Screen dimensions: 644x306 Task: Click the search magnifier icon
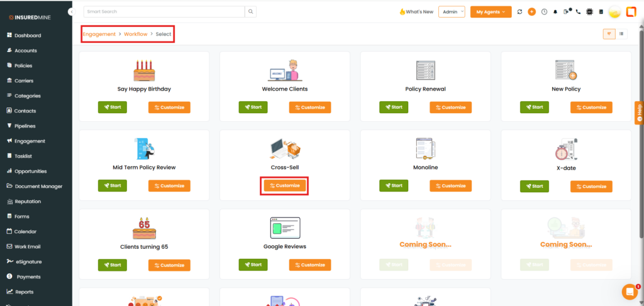(250, 11)
